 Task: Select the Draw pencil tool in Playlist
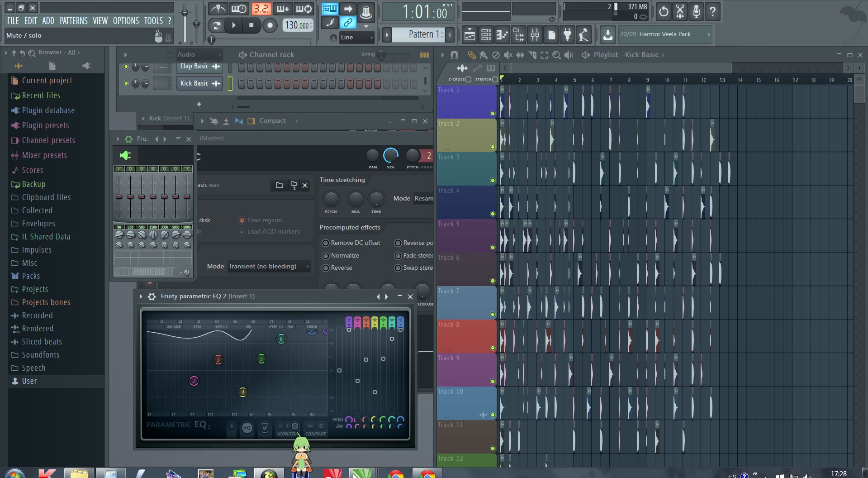tap(471, 55)
